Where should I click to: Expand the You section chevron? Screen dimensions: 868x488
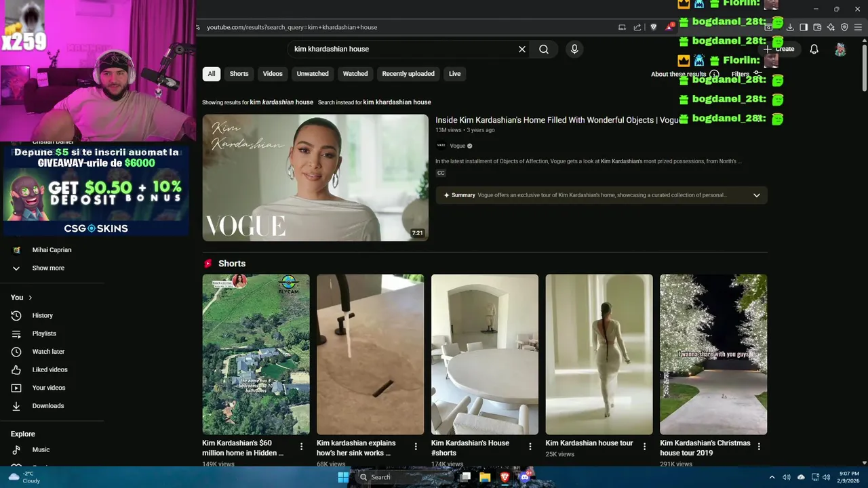[x=30, y=298]
